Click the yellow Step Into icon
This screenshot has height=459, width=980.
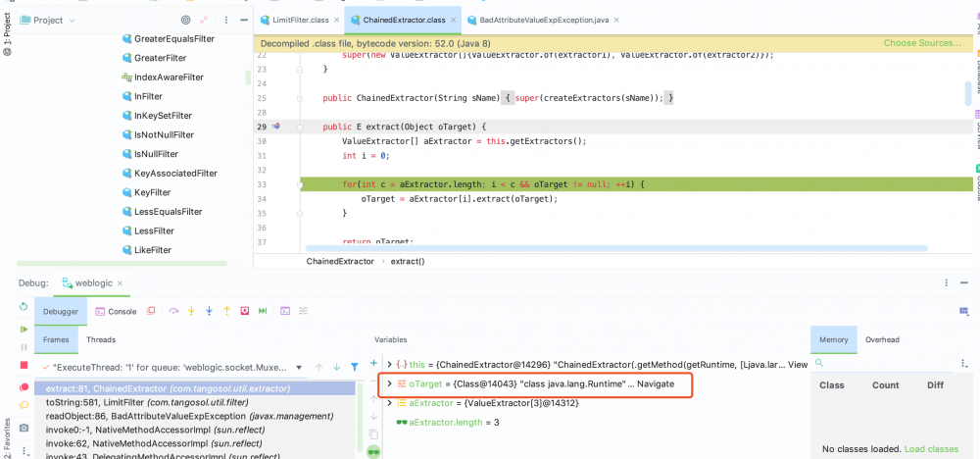[192, 311]
